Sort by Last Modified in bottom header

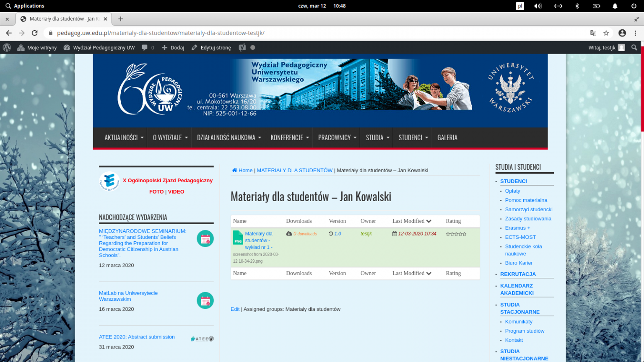click(412, 274)
